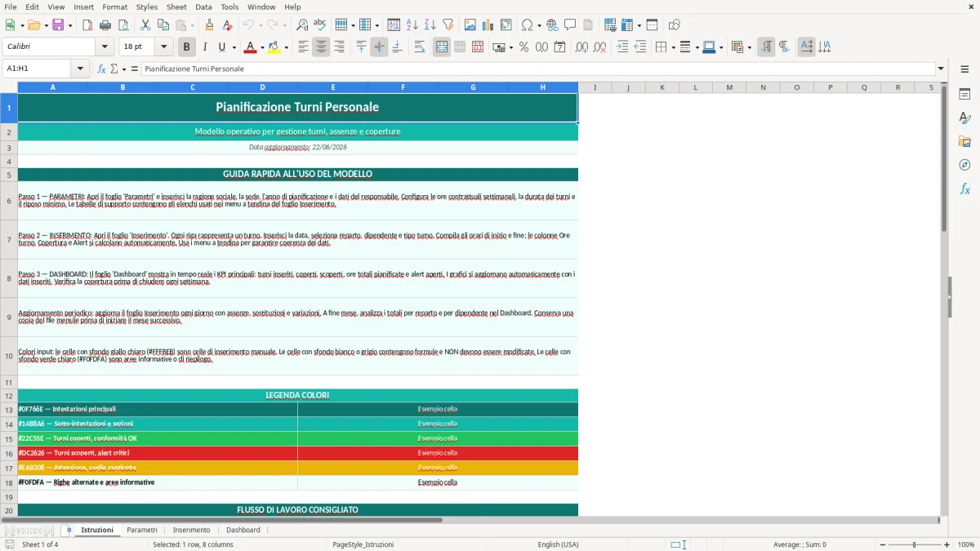The width and height of the screenshot is (980, 551).
Task: Switch to the Parametri sheet tab
Action: 142,530
